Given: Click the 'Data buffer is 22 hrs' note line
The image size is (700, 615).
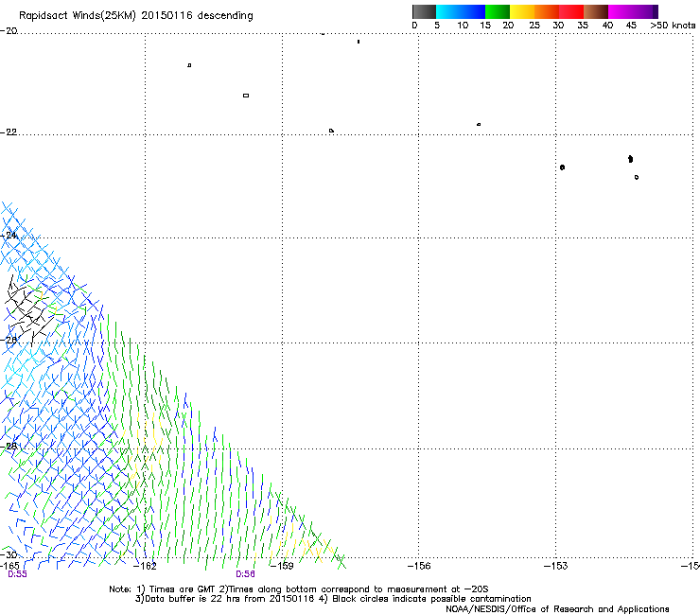Looking at the screenshot, I should [x=333, y=599].
